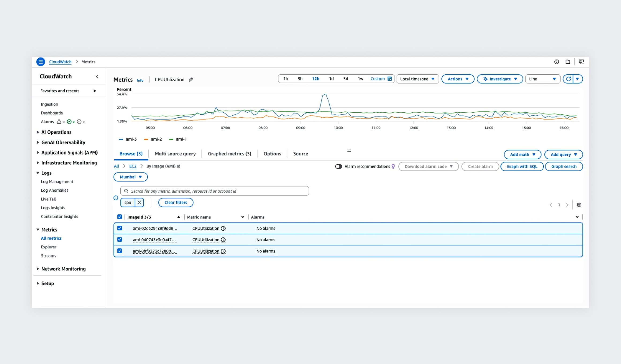Click the panel resize handle below the graph

[349, 151]
